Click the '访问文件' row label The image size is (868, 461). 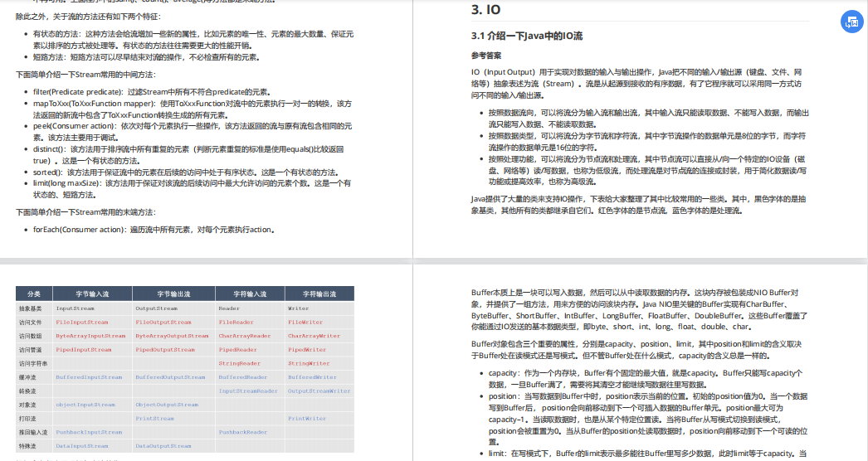tap(30, 322)
